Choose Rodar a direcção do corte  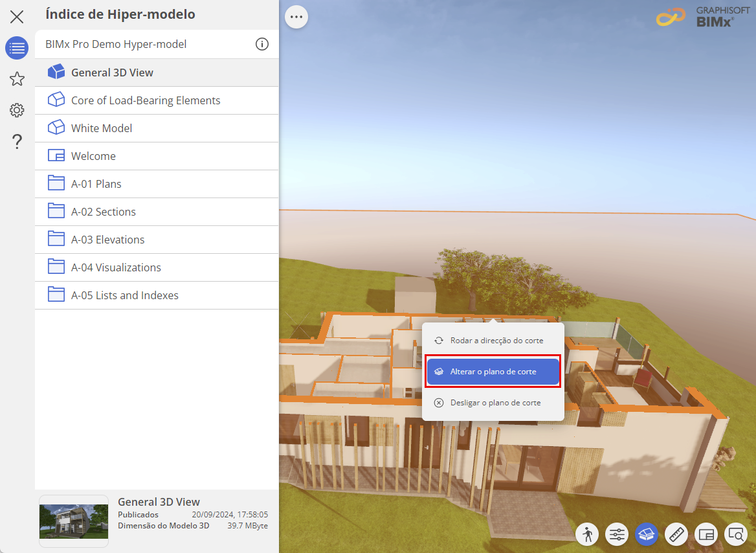pos(493,340)
